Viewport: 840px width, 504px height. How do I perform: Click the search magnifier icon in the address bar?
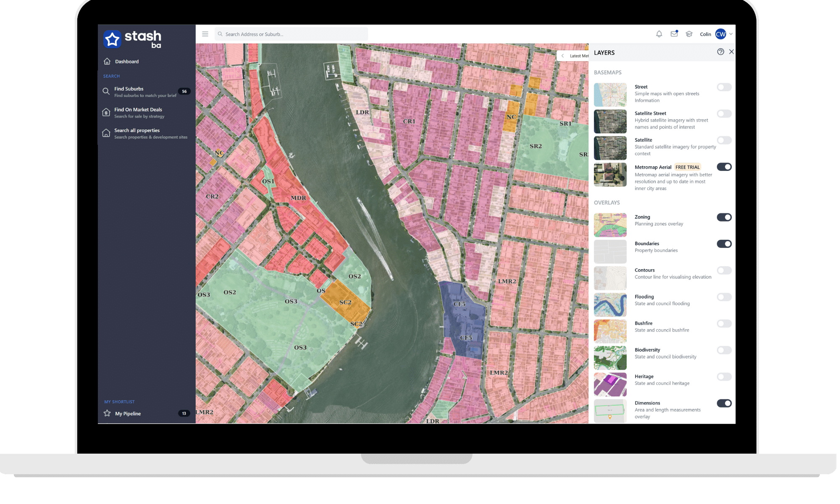coord(220,34)
